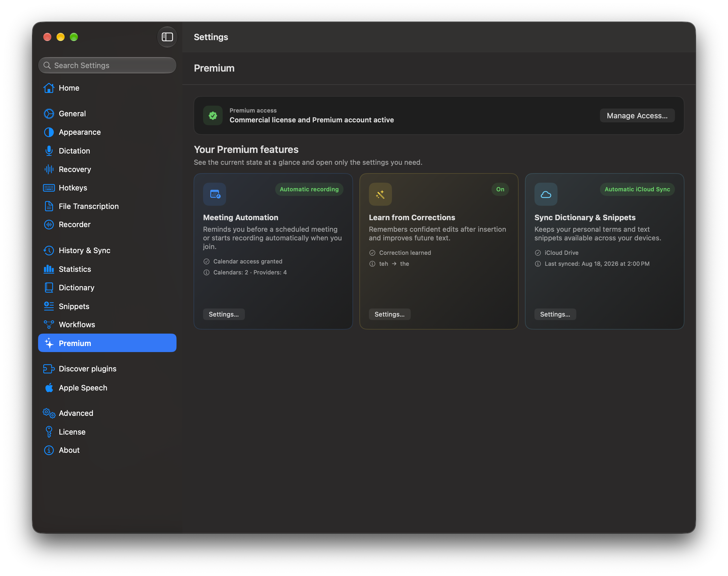Image resolution: width=728 pixels, height=576 pixels.
Task: Click the Workflows nodes icon
Action: point(49,324)
